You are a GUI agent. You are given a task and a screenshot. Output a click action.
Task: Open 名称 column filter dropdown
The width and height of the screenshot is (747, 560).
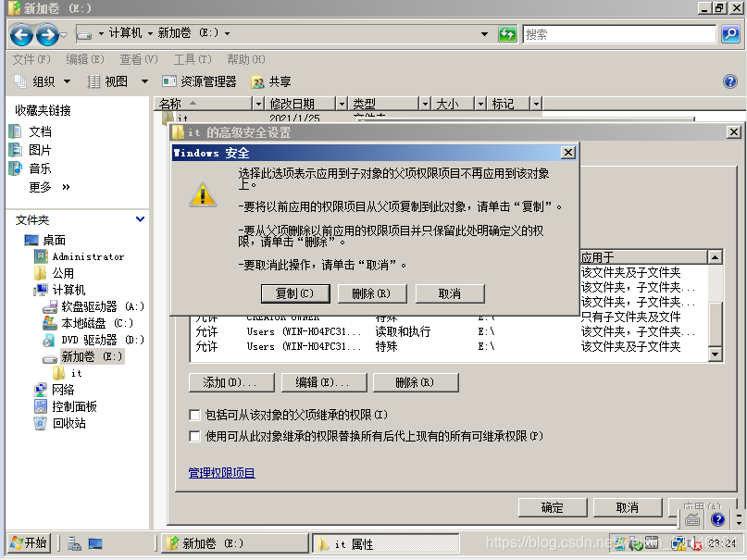point(257,104)
